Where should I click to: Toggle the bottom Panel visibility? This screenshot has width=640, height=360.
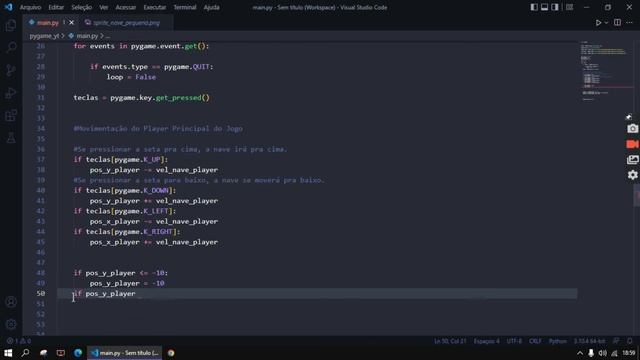[544, 7]
